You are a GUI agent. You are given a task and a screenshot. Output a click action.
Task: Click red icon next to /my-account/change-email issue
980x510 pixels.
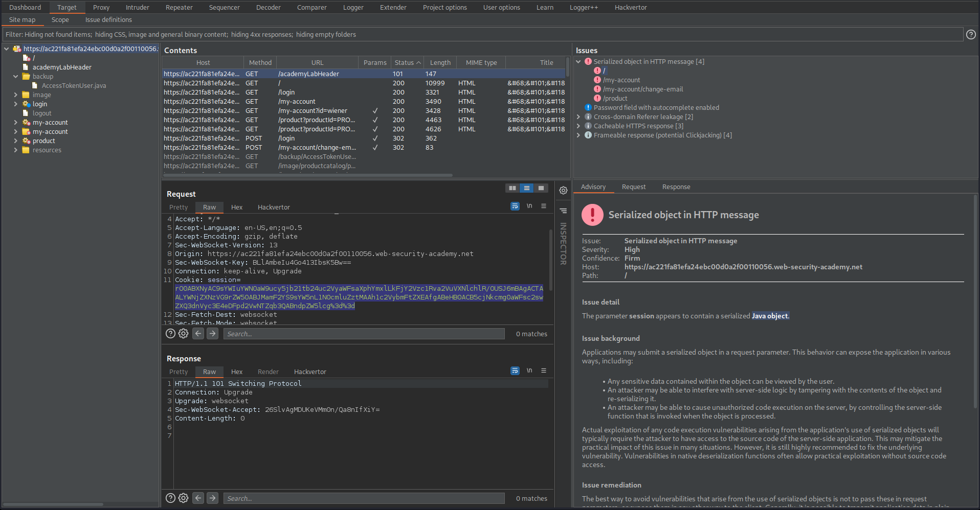597,89
